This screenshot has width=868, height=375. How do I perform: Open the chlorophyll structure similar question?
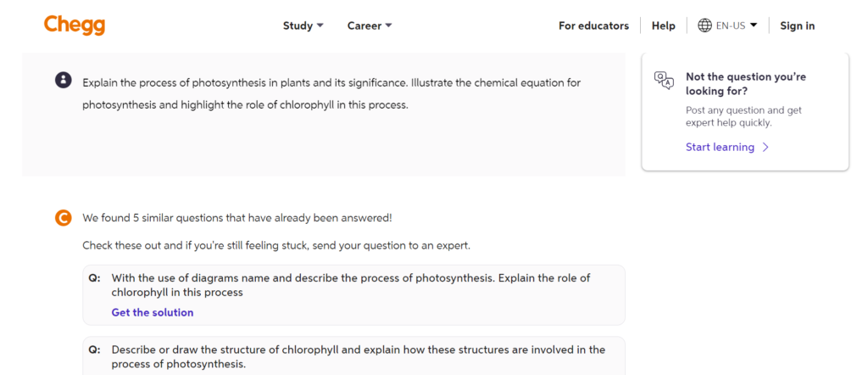pyautogui.click(x=358, y=356)
